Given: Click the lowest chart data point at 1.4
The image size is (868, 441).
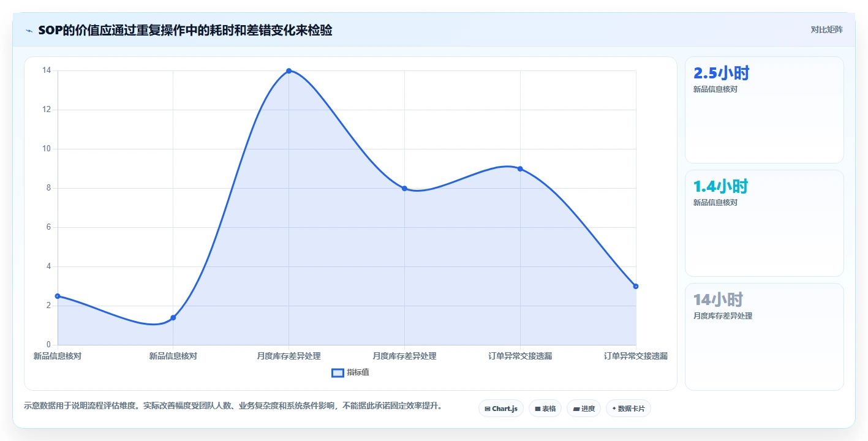Looking at the screenshot, I should click(x=173, y=317).
